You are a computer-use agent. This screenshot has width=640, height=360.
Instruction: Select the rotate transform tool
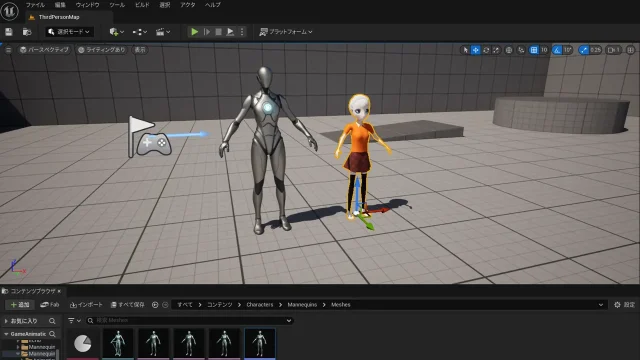486,50
